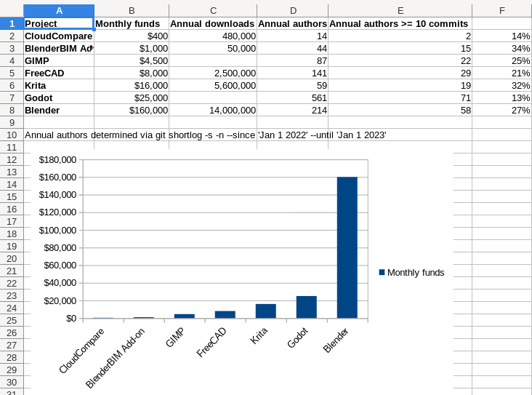Click the 141 annual authors cell

(293, 73)
